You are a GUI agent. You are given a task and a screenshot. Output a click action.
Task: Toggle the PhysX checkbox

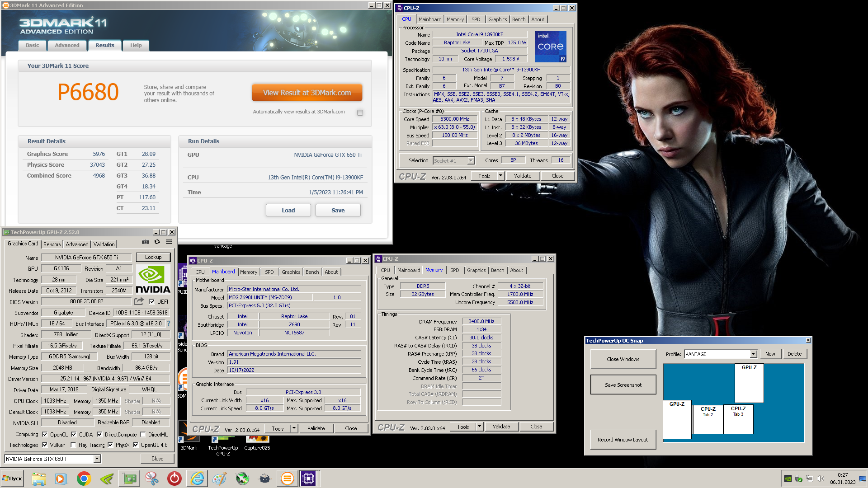coord(110,445)
